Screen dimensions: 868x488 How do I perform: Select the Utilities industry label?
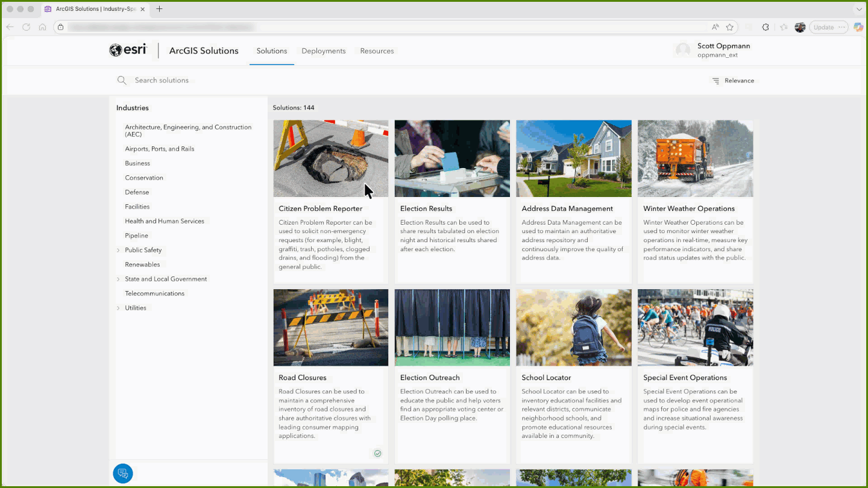(x=136, y=308)
